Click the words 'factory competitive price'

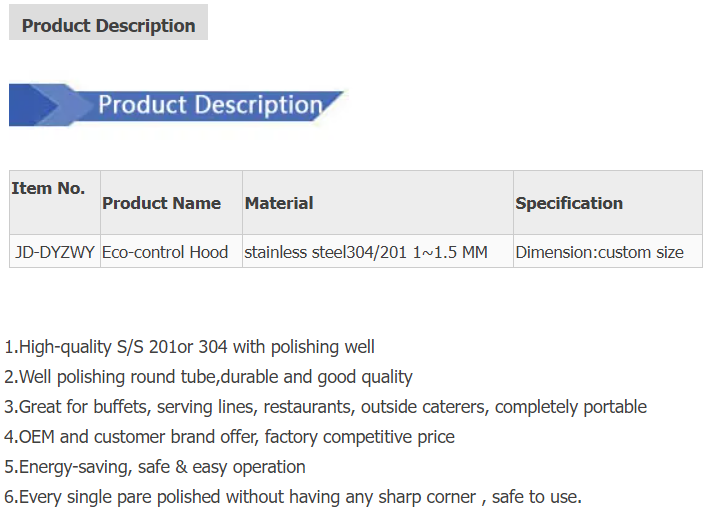tap(360, 437)
